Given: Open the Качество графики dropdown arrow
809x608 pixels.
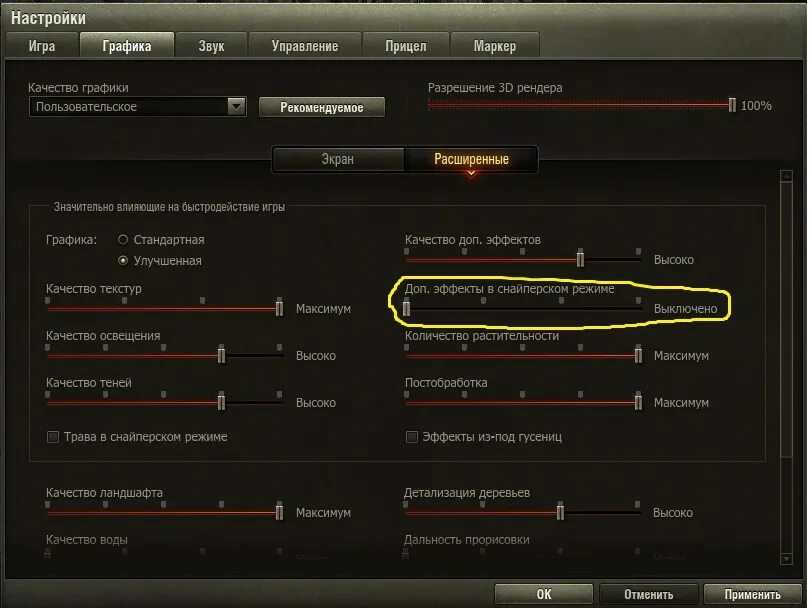Looking at the screenshot, I should (x=236, y=107).
